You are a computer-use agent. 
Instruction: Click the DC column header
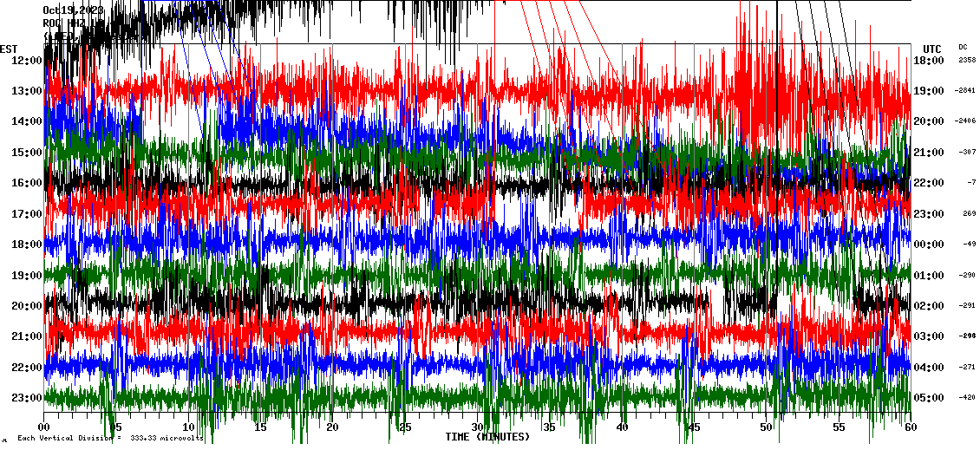963,47
